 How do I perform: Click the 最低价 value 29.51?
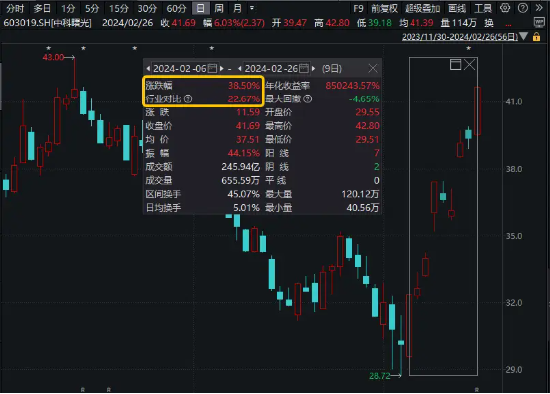(367, 140)
